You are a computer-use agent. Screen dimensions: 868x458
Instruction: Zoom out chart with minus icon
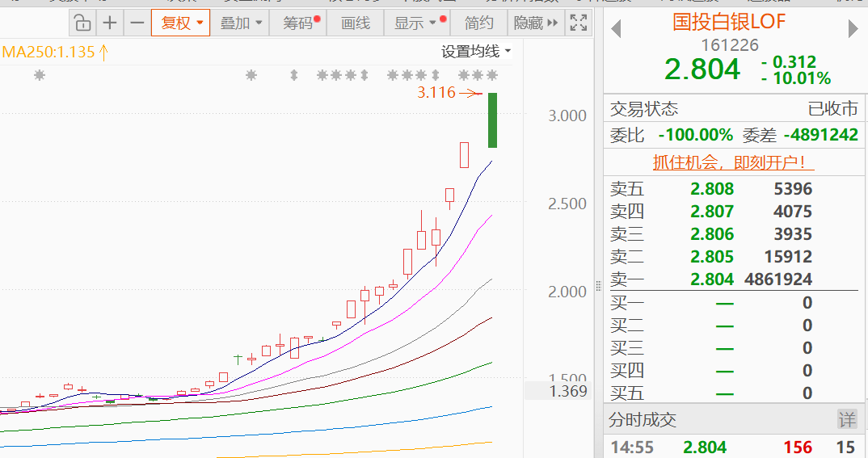[137, 23]
